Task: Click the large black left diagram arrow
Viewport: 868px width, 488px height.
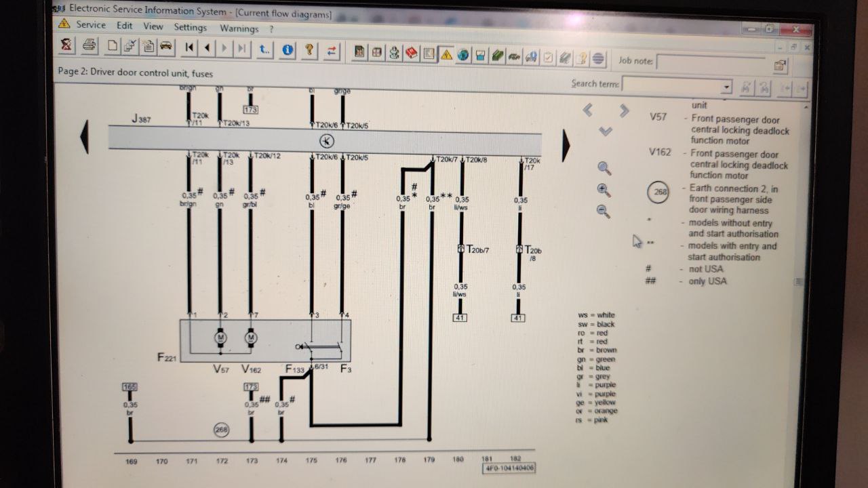Action: (x=85, y=136)
